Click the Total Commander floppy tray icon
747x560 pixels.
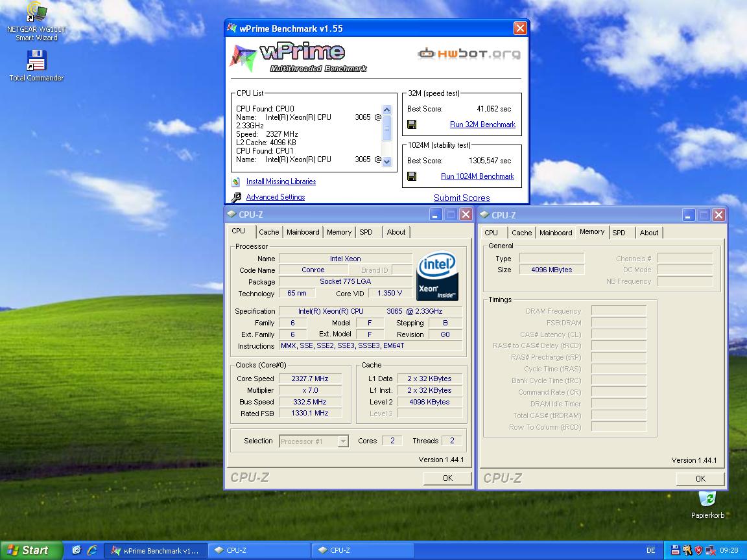[675, 550]
